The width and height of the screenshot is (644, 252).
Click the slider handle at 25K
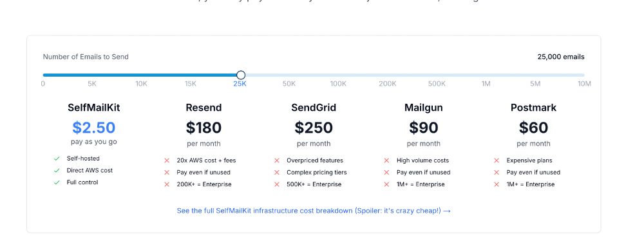241,75
